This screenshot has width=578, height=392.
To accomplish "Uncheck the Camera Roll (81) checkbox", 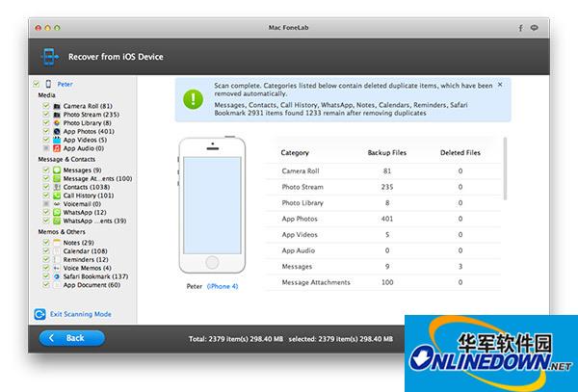I will (x=46, y=106).
